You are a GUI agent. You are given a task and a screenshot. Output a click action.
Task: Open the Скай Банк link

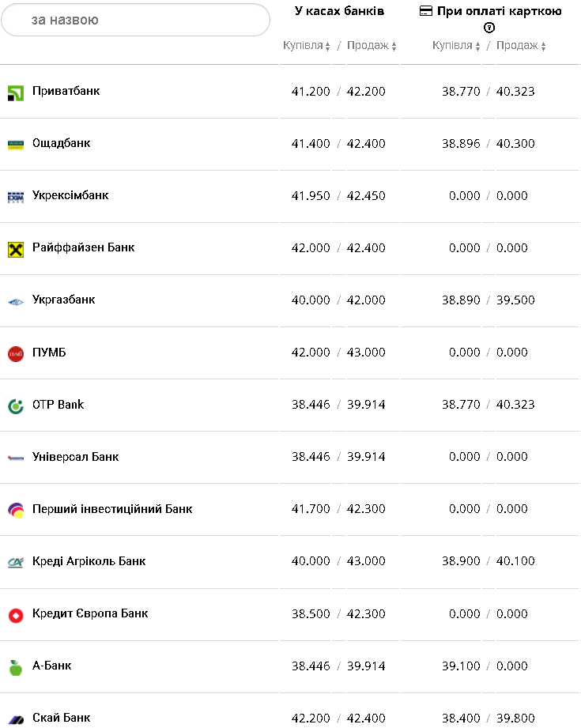(61, 718)
